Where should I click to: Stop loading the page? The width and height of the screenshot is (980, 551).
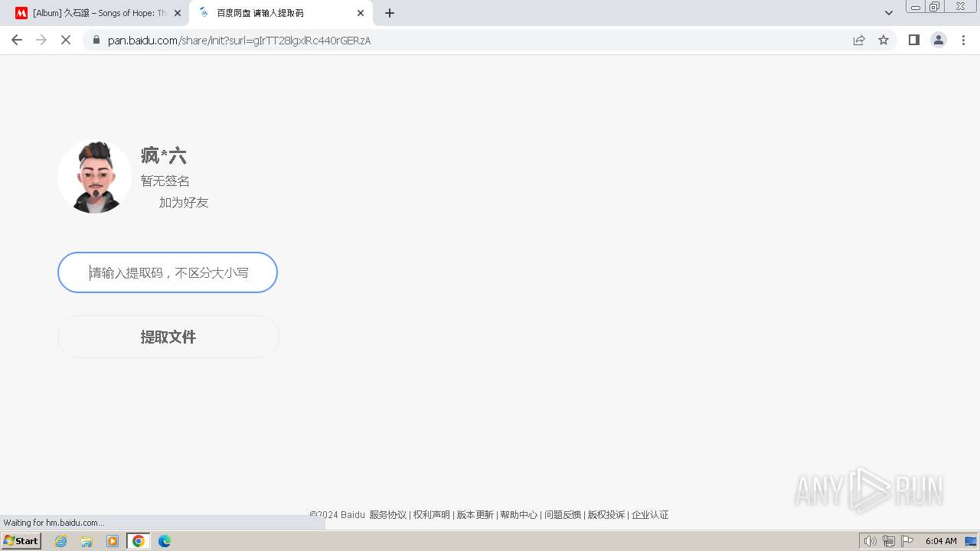(66, 40)
